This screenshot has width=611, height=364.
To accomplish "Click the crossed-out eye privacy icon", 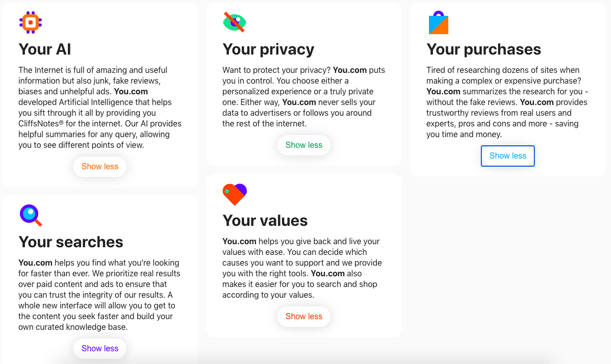I will tap(234, 22).
